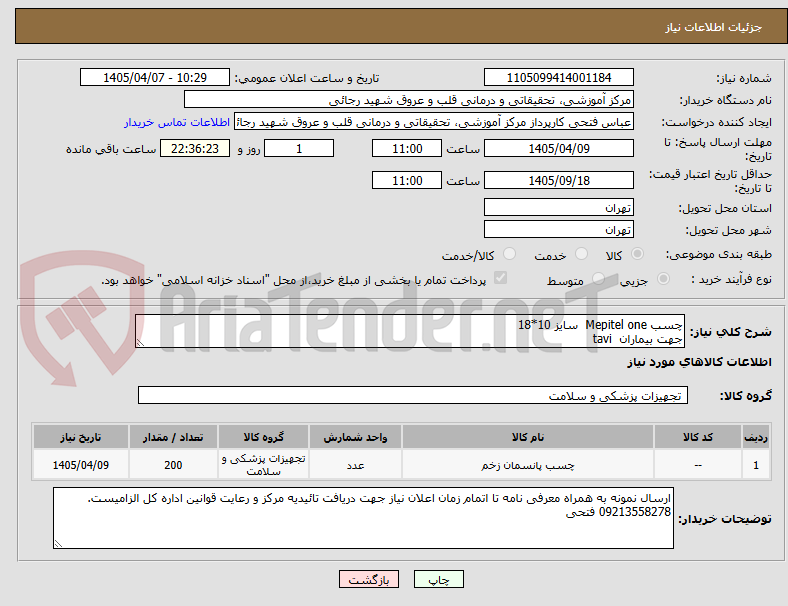Image resolution: width=788 pixels, height=606 pixels.
Task: Click the announcement date field 1405/04/07 - 10:29
Action: click(x=155, y=77)
